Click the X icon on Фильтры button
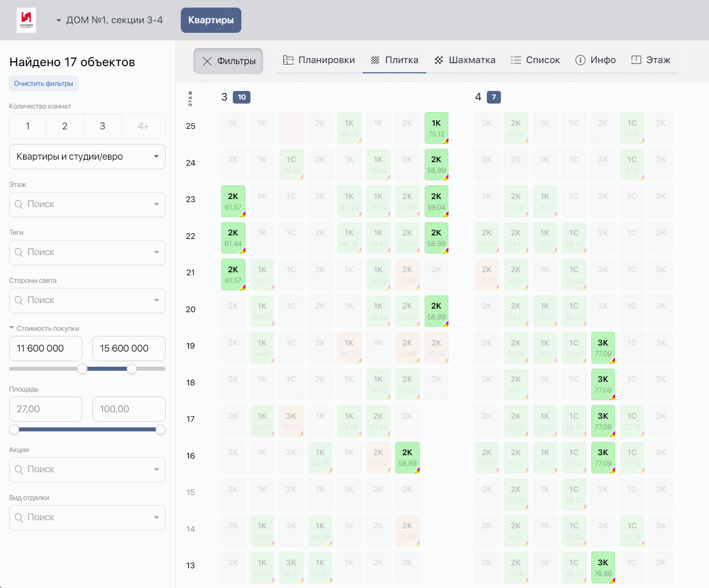 tap(207, 61)
